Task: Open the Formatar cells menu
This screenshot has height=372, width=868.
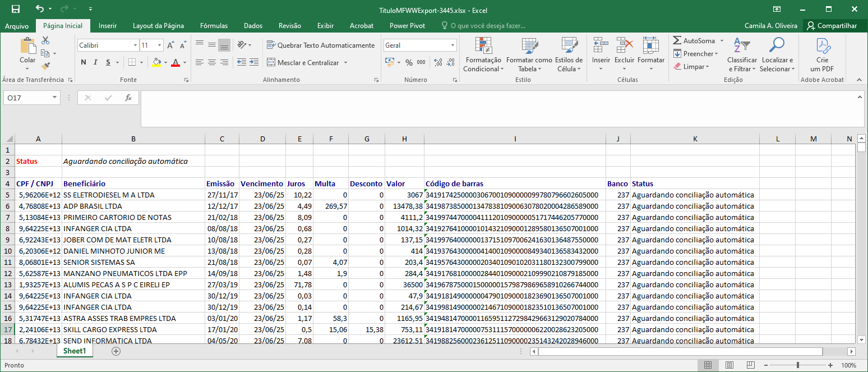Action: pyautogui.click(x=650, y=54)
